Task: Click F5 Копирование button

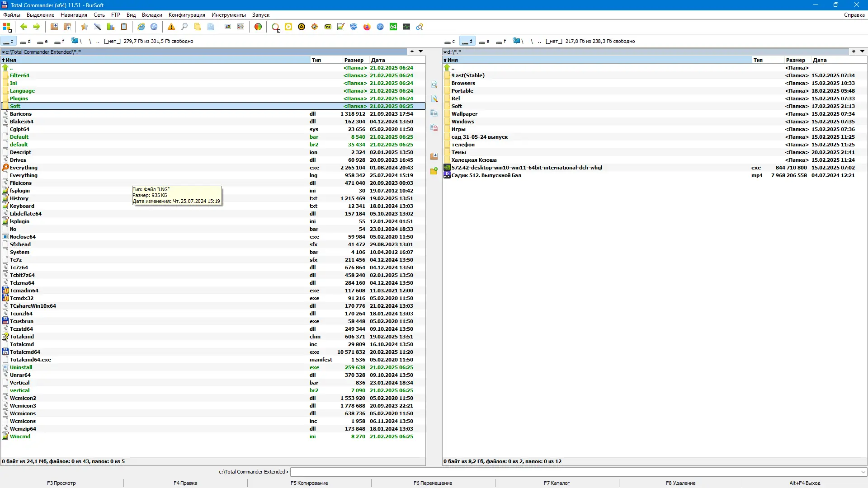Action: (309, 483)
